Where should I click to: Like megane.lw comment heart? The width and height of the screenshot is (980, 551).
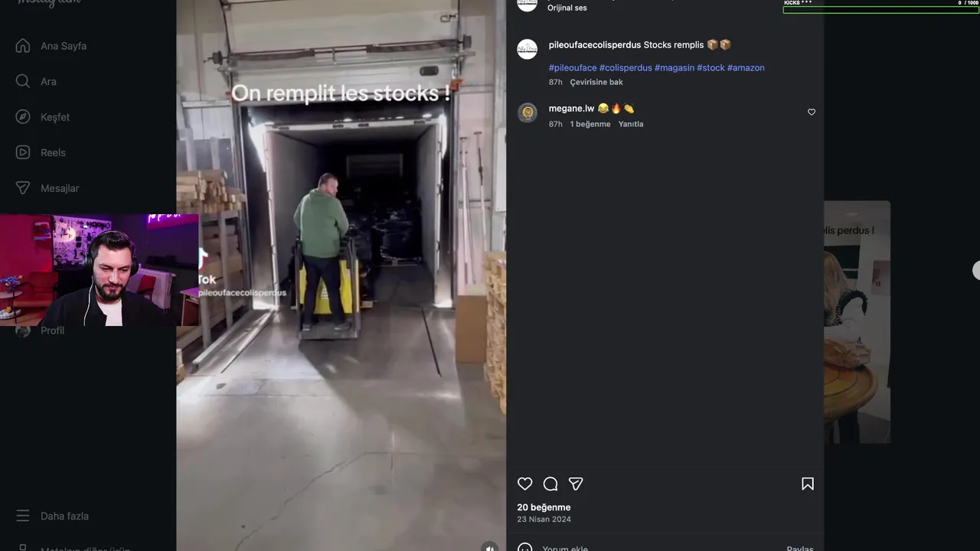[x=812, y=112]
